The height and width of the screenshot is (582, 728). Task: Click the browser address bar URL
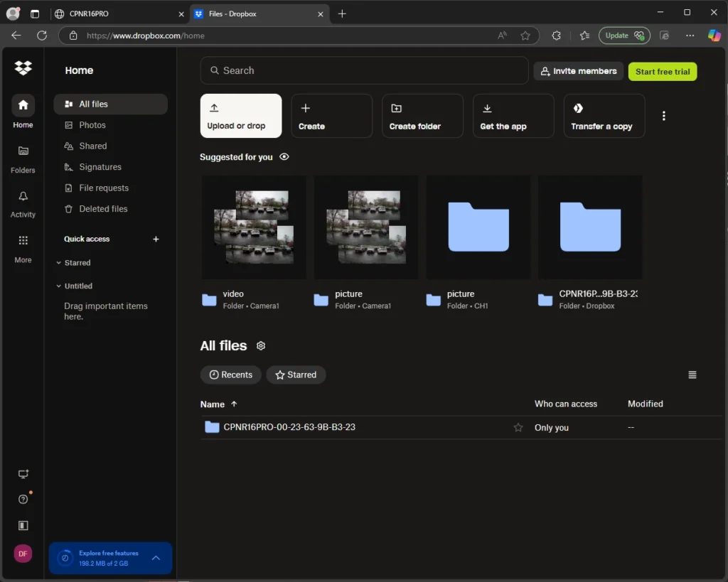coord(145,36)
